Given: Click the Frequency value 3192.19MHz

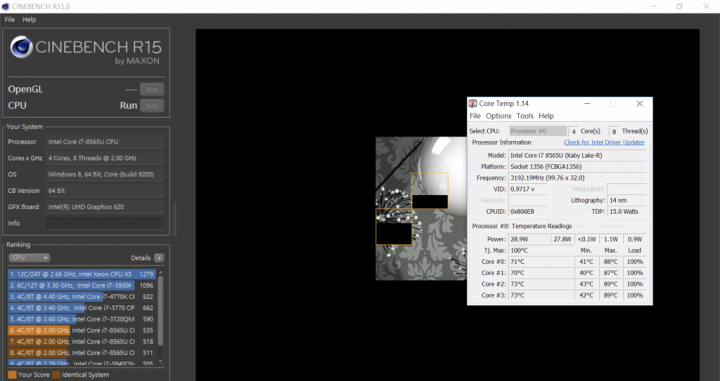Looking at the screenshot, I should tap(577, 178).
